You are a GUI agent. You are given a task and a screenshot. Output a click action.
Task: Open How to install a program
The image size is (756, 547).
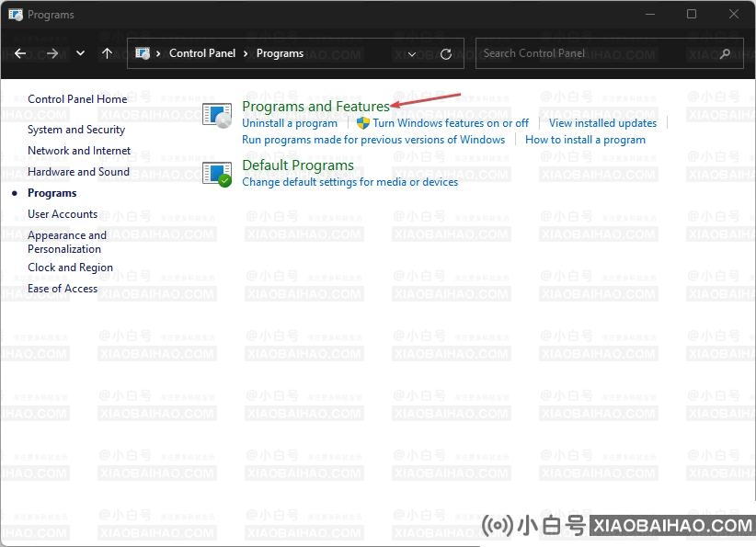585,140
